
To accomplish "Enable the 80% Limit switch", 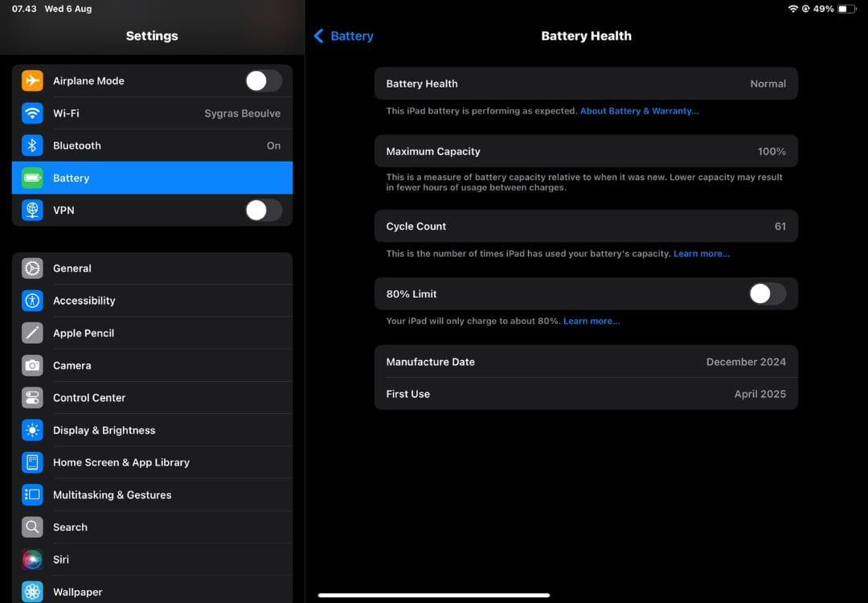I will [x=767, y=294].
